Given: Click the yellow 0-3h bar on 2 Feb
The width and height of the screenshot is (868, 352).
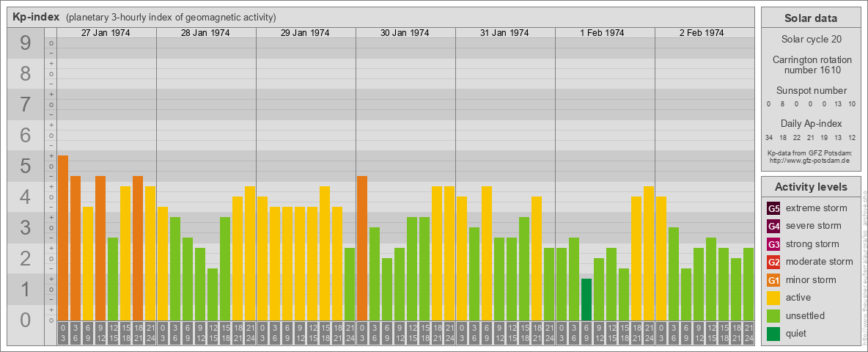Looking at the screenshot, I should (x=661, y=258).
